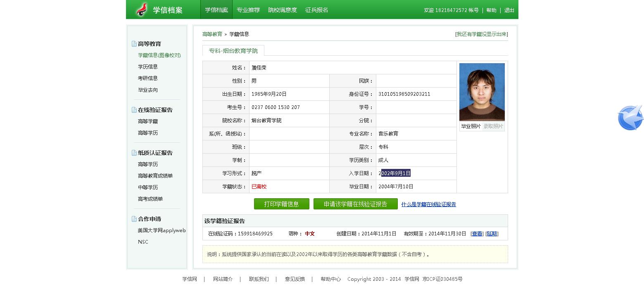Click the 合作申请 section document icon

tap(134, 219)
